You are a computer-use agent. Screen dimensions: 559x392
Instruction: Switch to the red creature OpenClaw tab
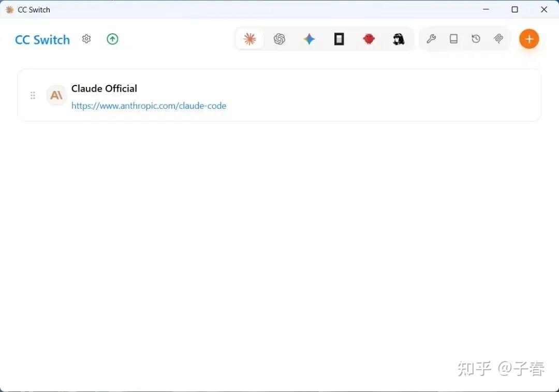369,39
